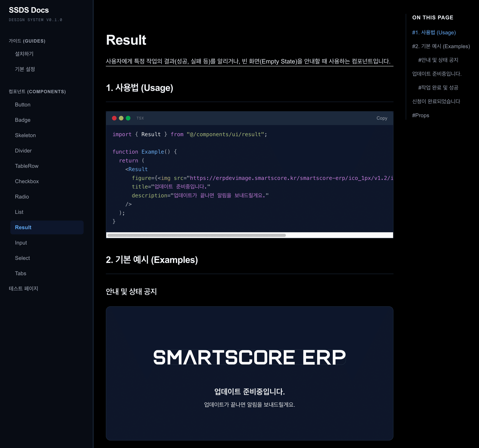Click the TSX language label
479x448 pixels.
[x=140, y=118]
